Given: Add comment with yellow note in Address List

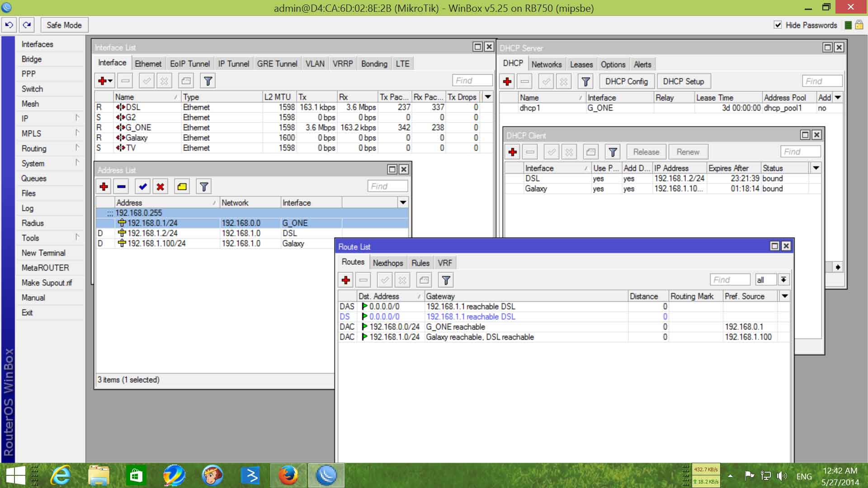Looking at the screenshot, I should [182, 187].
